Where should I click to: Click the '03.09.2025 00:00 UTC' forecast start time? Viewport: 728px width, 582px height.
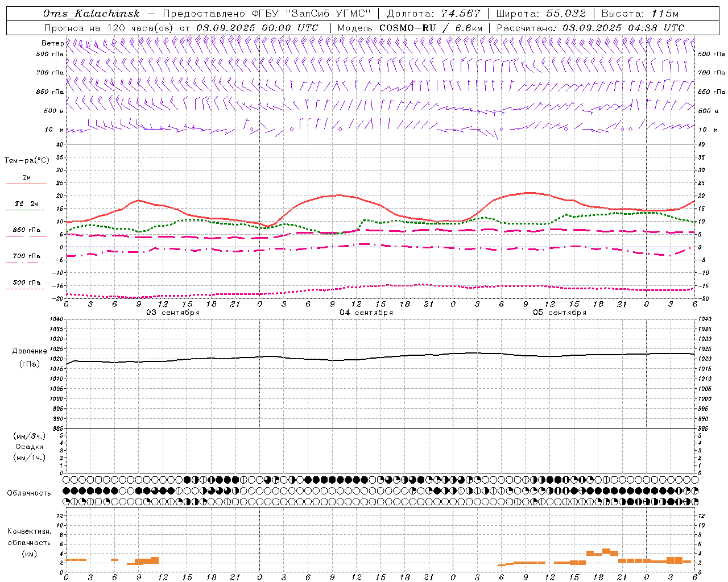point(257,28)
